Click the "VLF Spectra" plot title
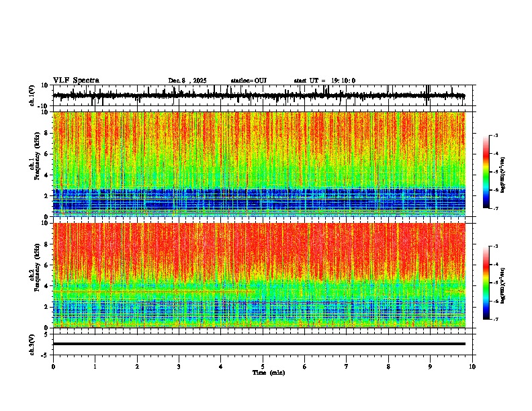The height and width of the screenshot is (411, 532). [x=76, y=81]
